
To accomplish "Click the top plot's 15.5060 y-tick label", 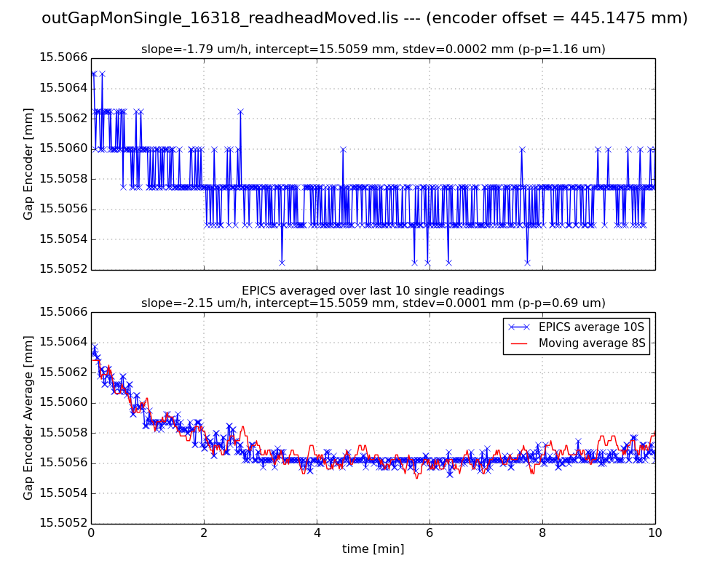I will [x=63, y=148].
